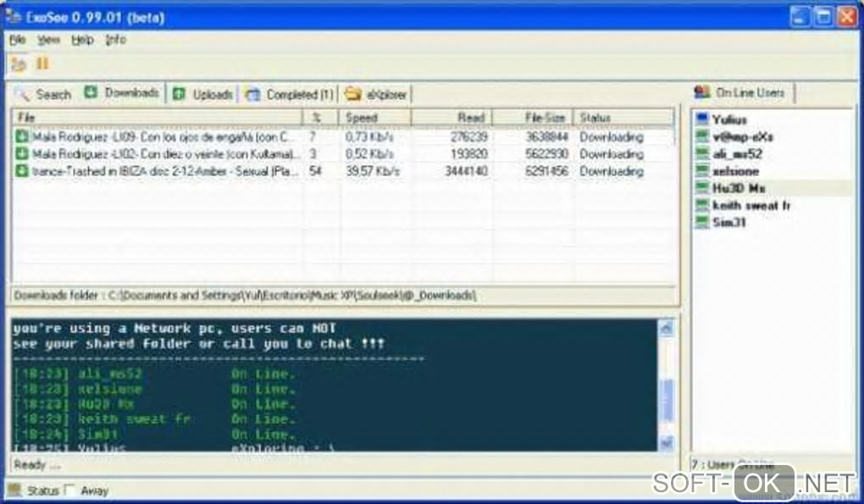Switch to the Downloads tab

pyautogui.click(x=122, y=93)
